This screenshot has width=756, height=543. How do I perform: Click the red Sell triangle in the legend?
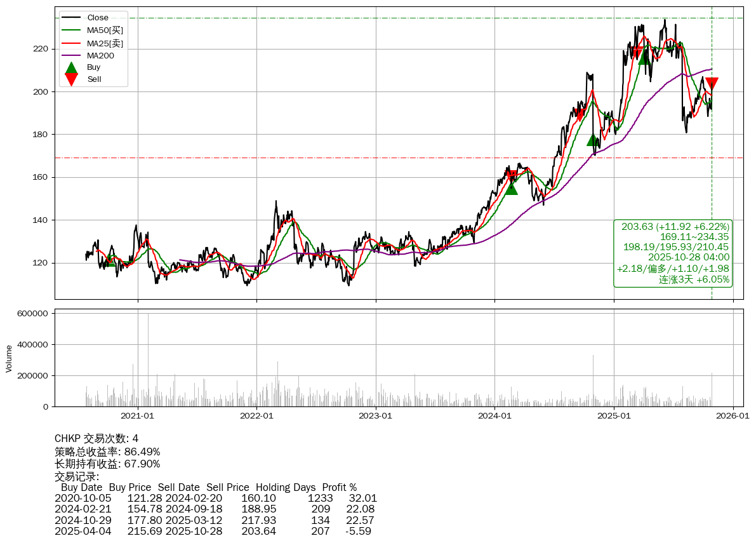(x=72, y=79)
